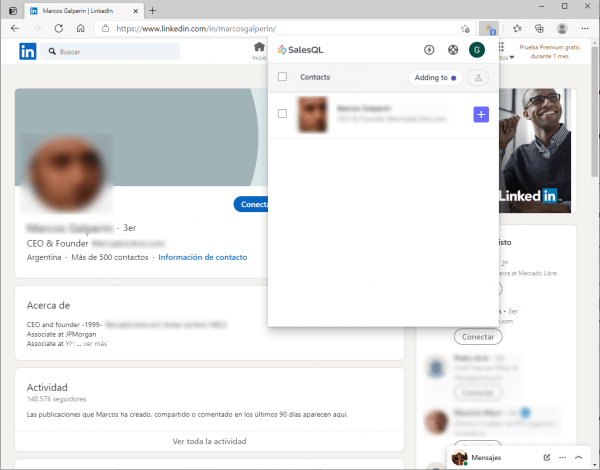The image size is (600, 470).
Task: Open browser profile avatar icon
Action: (x=562, y=28)
